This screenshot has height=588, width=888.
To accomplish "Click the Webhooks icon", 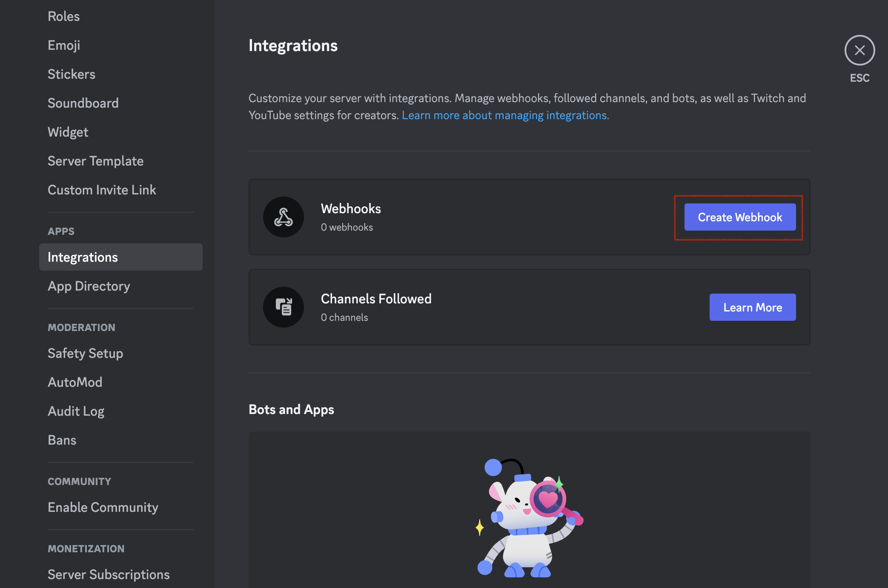I will 284,217.
